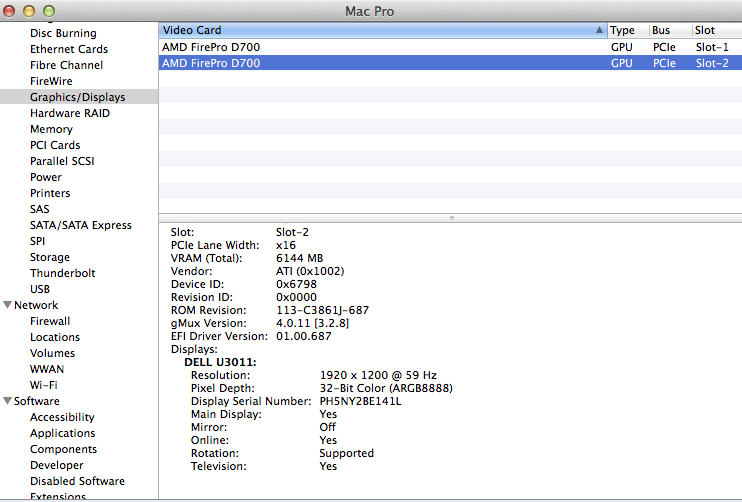
Task: Select FireWire in sidebar
Action: point(51,81)
